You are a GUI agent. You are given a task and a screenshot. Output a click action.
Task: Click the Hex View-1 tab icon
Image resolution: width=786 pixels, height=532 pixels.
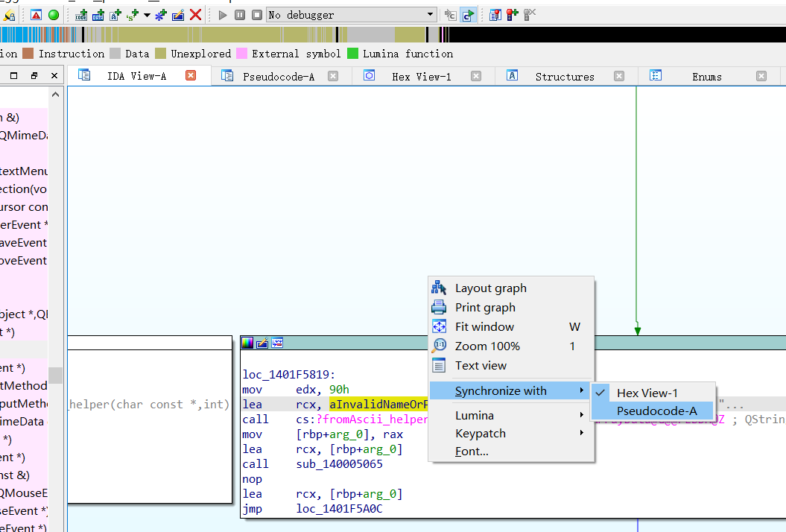[x=369, y=75]
